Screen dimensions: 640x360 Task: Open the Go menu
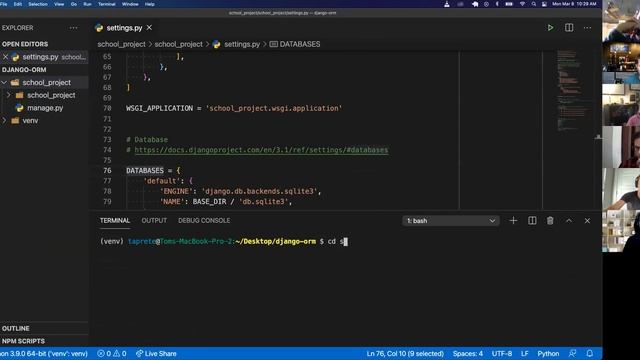point(73,4)
